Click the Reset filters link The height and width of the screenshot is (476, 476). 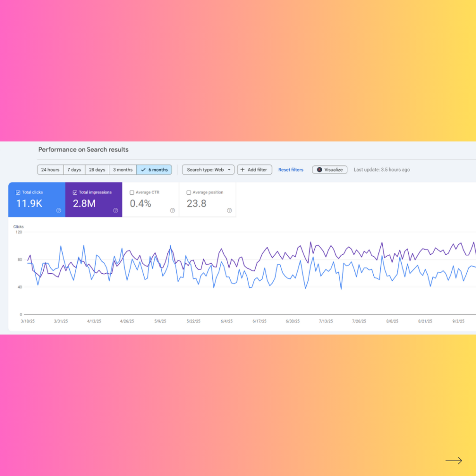[x=291, y=170]
